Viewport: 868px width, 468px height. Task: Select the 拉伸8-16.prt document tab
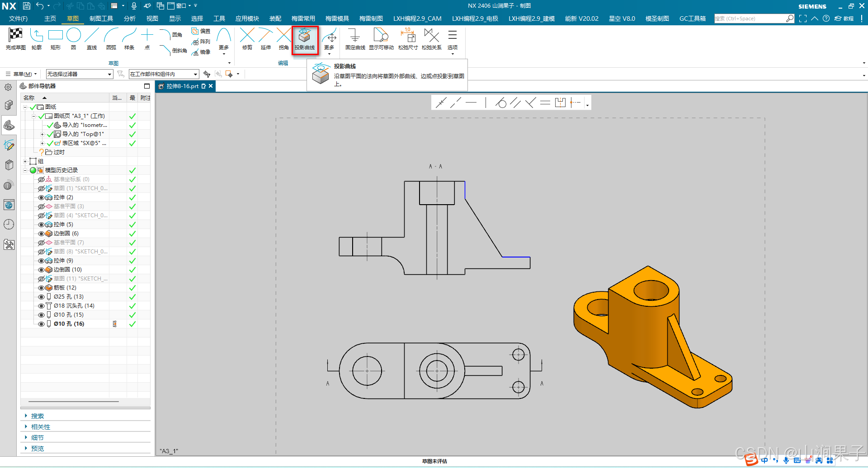[x=185, y=86]
